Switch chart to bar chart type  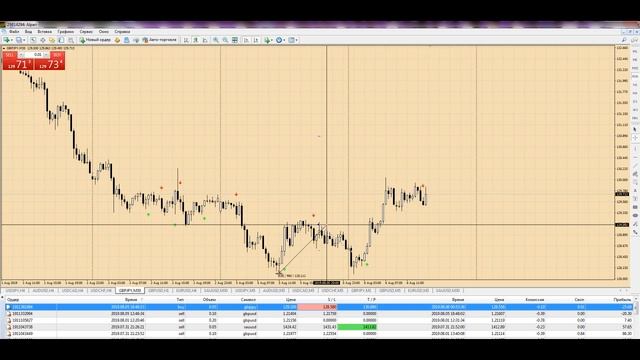186,40
